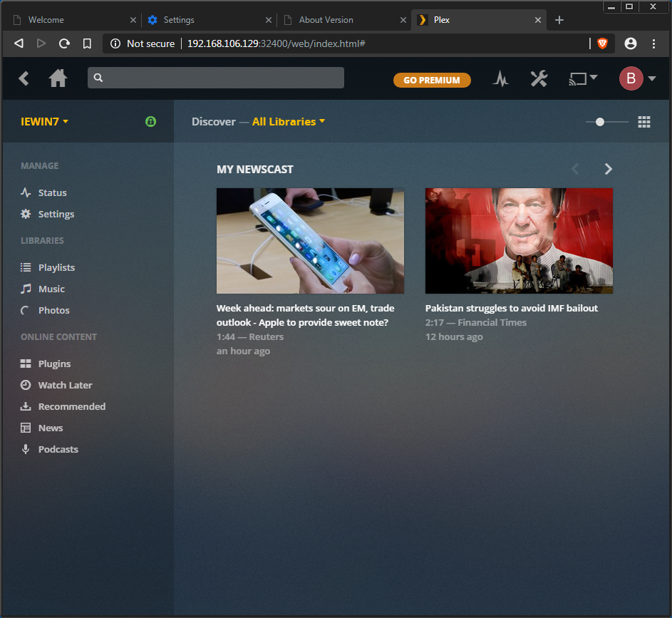Click the Status pulse icon in sidebar
Viewport: 672px width, 618px height.
[26, 192]
